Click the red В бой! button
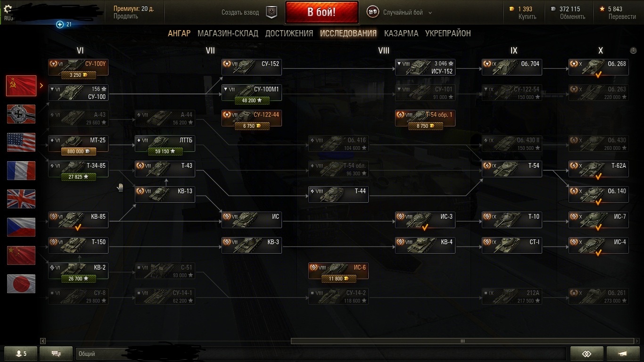The image size is (644, 362). pyautogui.click(x=322, y=12)
